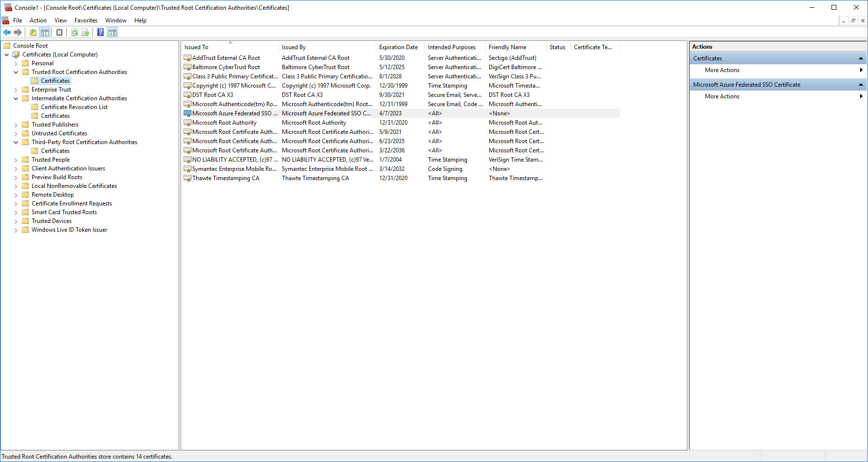Click the Forward navigation arrow
868x462 pixels.
click(18, 32)
